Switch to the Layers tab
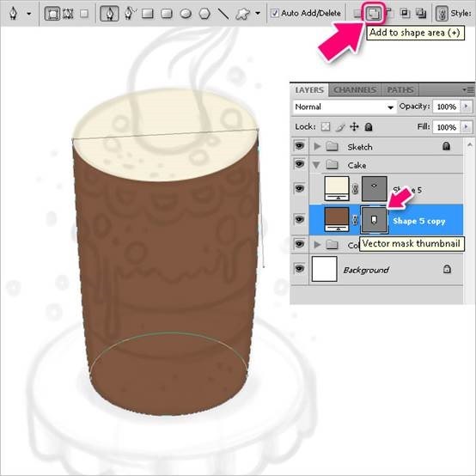 309,90
